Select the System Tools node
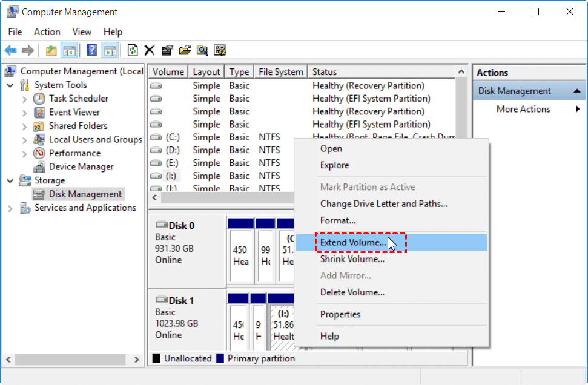Screen dimensions: 588x385 click(61, 85)
